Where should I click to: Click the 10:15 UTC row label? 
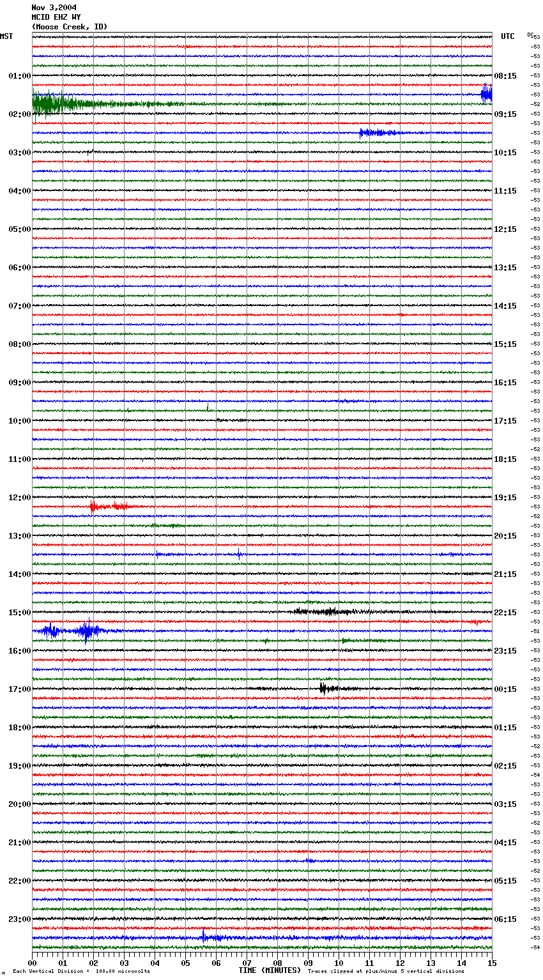(505, 153)
